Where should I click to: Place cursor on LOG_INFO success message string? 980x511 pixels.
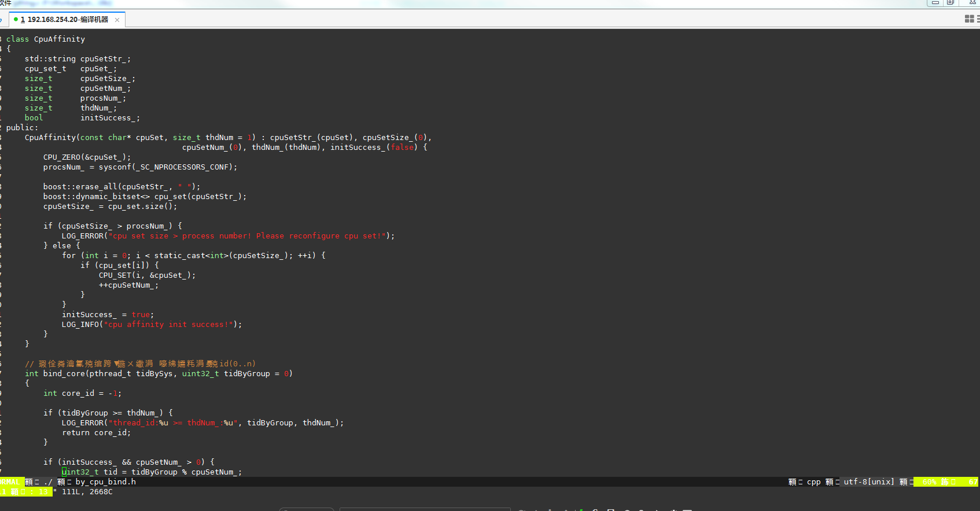point(168,324)
